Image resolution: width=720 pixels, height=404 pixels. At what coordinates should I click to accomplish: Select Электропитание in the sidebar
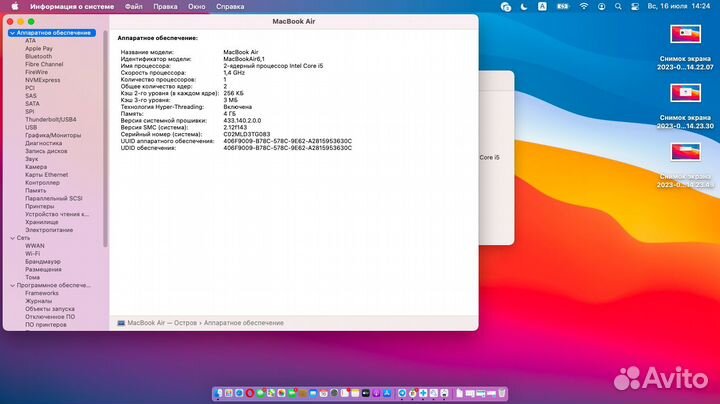pyautogui.click(x=49, y=230)
